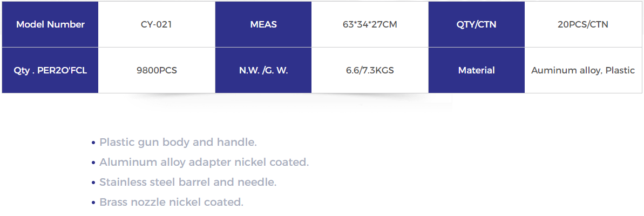Click the Aluminum alloy adapter nickel coated line

pyautogui.click(x=204, y=163)
